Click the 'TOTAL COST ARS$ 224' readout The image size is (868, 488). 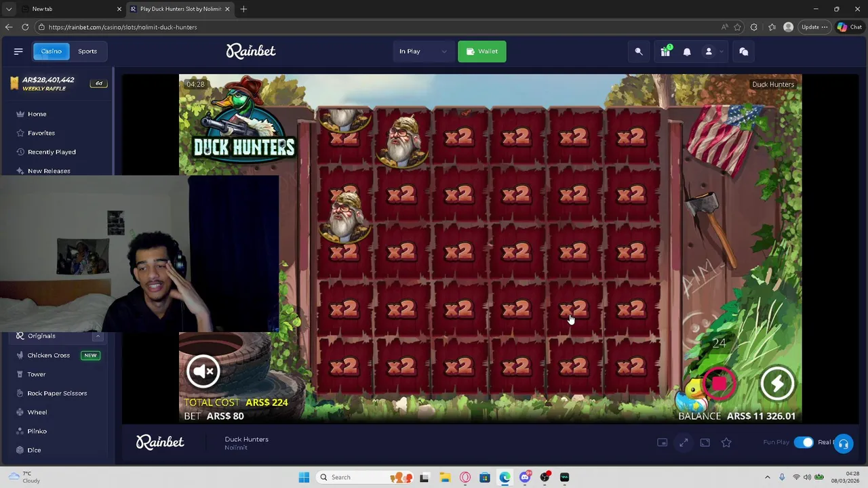236,403
